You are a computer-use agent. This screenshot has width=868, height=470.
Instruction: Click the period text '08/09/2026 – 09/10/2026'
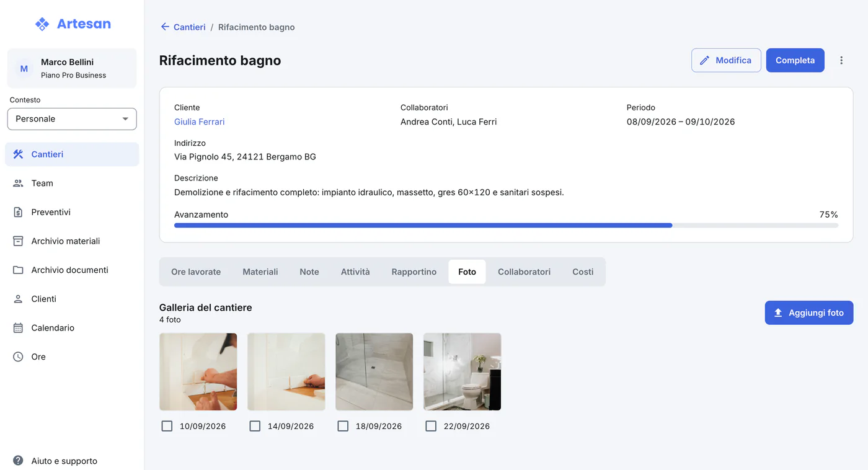681,122
